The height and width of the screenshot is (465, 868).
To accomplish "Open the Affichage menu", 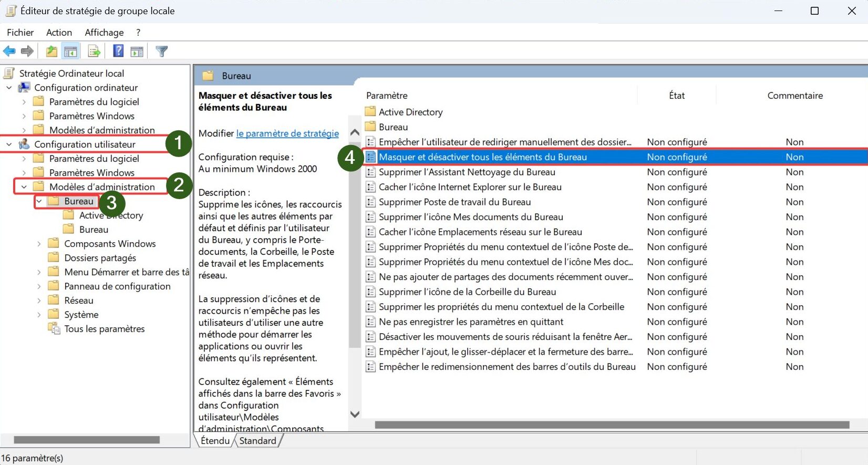I will tap(104, 33).
